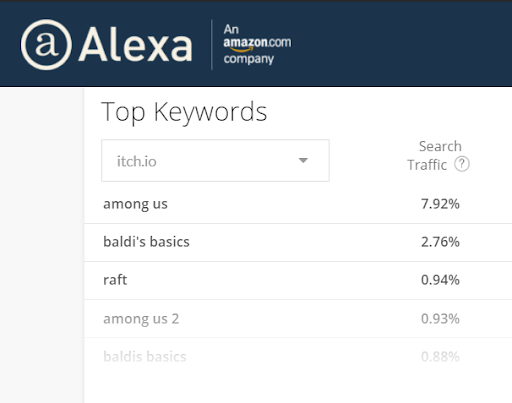Screen dimensions: 512x403
Task: Click the 0.88% search traffic value
Action: tap(440, 357)
